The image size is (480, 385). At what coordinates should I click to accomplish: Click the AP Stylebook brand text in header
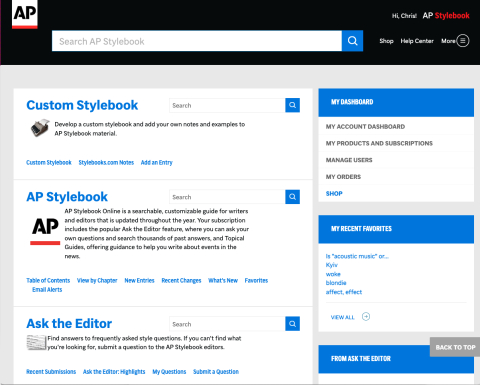tap(446, 16)
